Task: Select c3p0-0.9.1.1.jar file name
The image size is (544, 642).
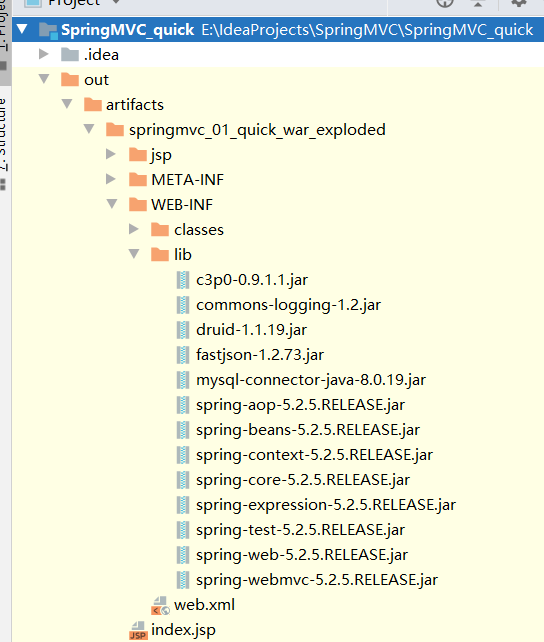Action: [252, 280]
